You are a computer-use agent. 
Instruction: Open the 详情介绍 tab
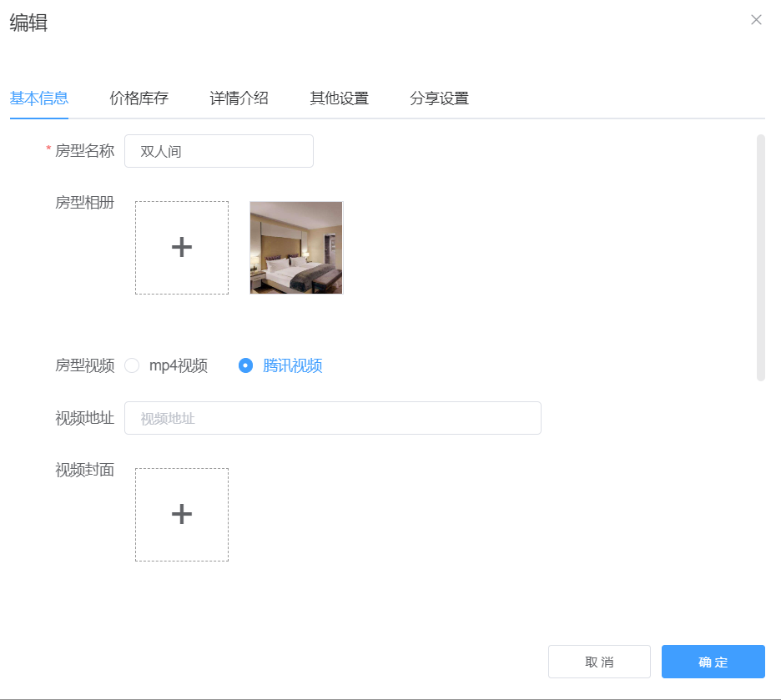point(239,98)
